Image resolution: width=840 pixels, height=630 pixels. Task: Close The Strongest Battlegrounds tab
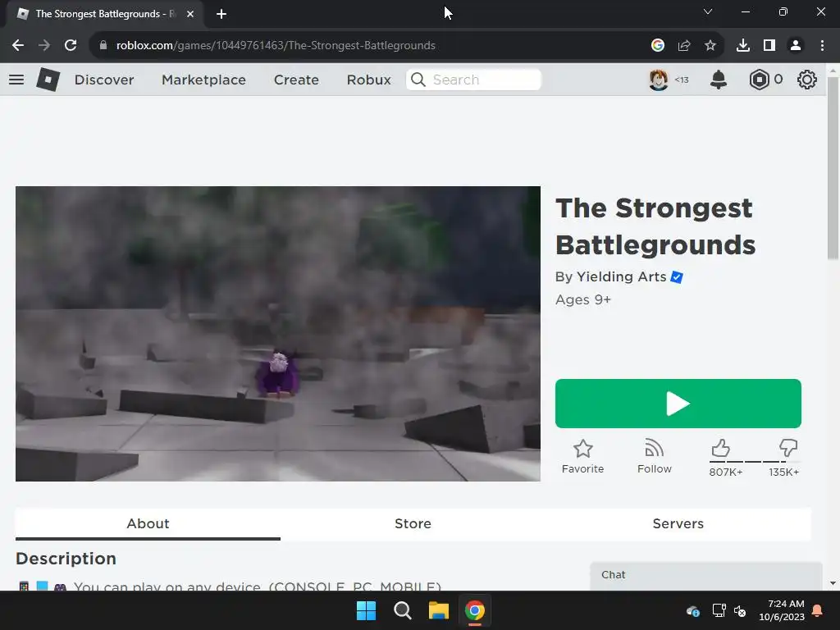190,14
